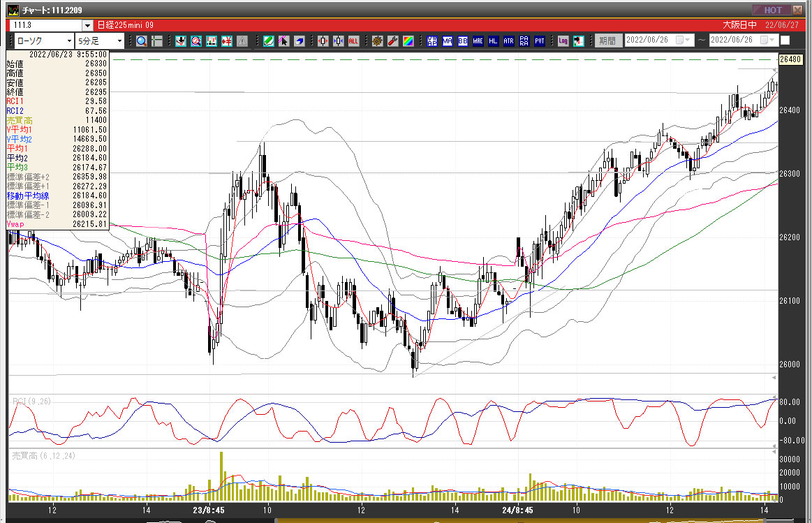This screenshot has width=812, height=523.
Task: Click the yen price arrow icon
Action: 227,41
